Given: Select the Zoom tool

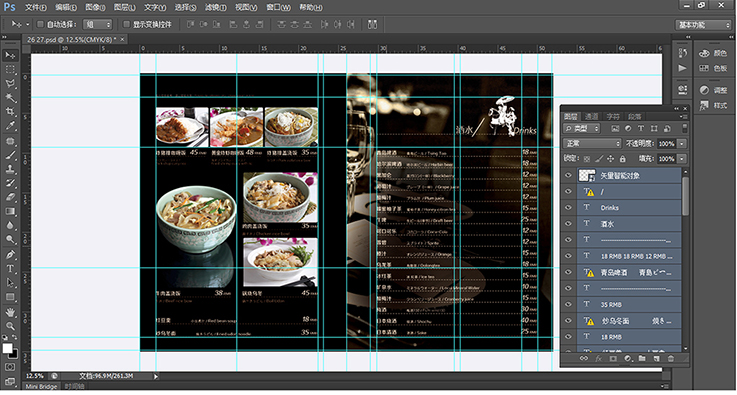Looking at the screenshot, I should click(10, 326).
